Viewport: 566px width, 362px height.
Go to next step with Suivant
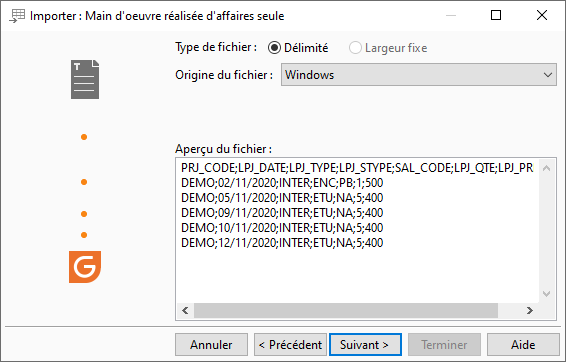(x=365, y=345)
